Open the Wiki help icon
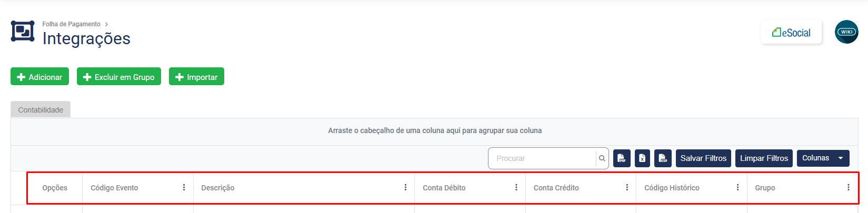868x213 pixels. tap(846, 32)
